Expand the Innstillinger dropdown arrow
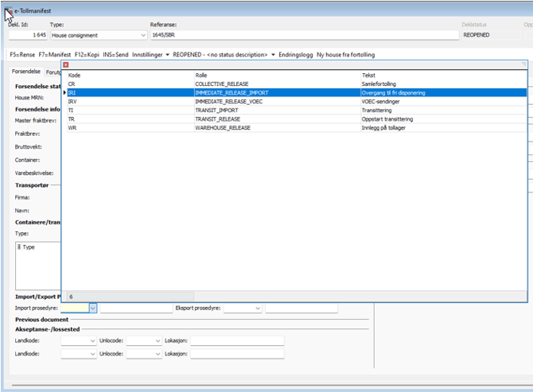This screenshot has height=392, width=533. [x=168, y=55]
